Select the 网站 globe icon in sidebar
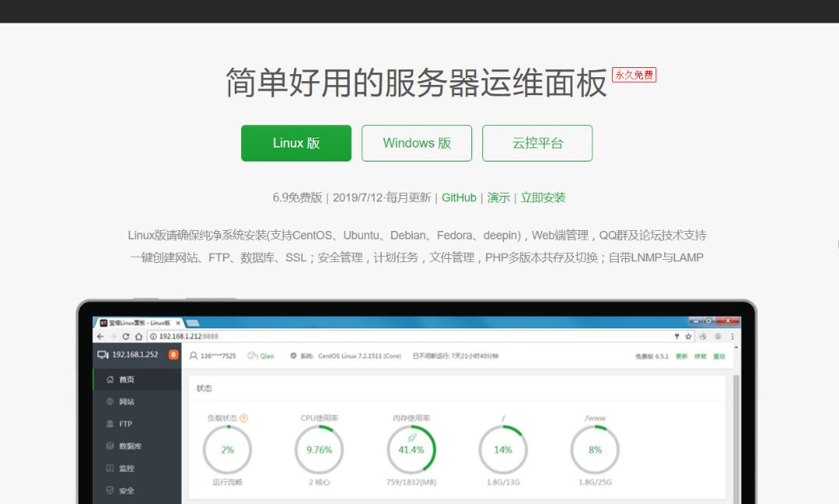The height and width of the screenshot is (504, 839). [x=110, y=402]
